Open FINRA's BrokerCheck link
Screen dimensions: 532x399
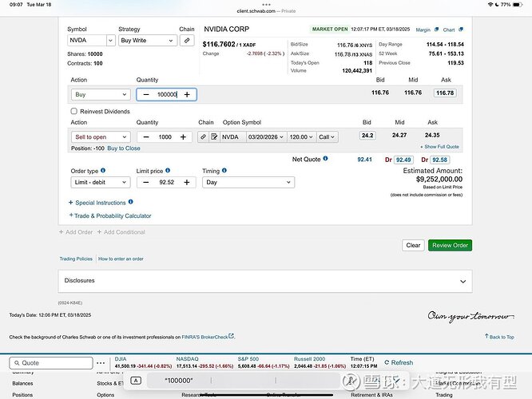(208, 337)
